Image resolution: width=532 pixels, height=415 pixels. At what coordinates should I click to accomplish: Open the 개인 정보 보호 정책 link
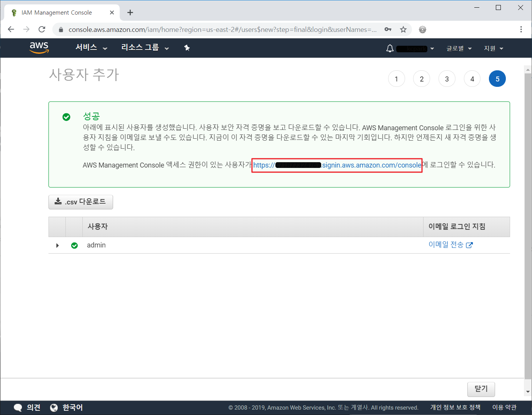(455, 407)
